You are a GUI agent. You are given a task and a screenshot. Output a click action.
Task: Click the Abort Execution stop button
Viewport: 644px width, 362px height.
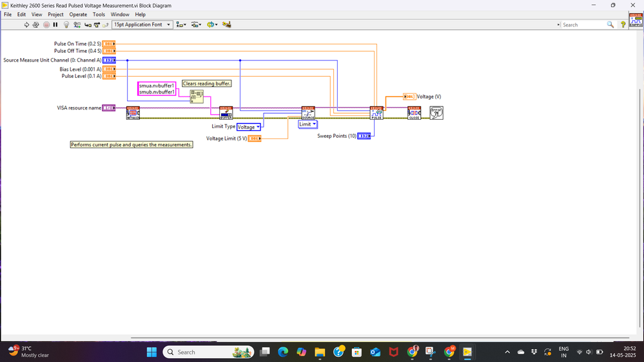(x=46, y=24)
